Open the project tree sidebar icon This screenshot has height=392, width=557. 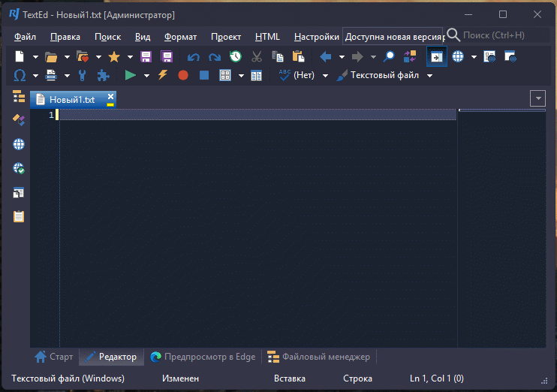point(19,96)
